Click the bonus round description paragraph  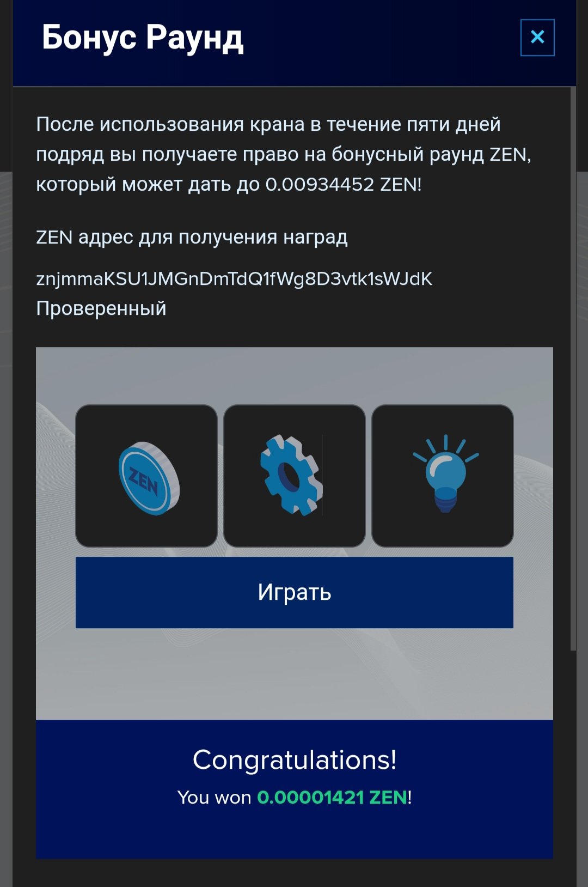click(284, 154)
